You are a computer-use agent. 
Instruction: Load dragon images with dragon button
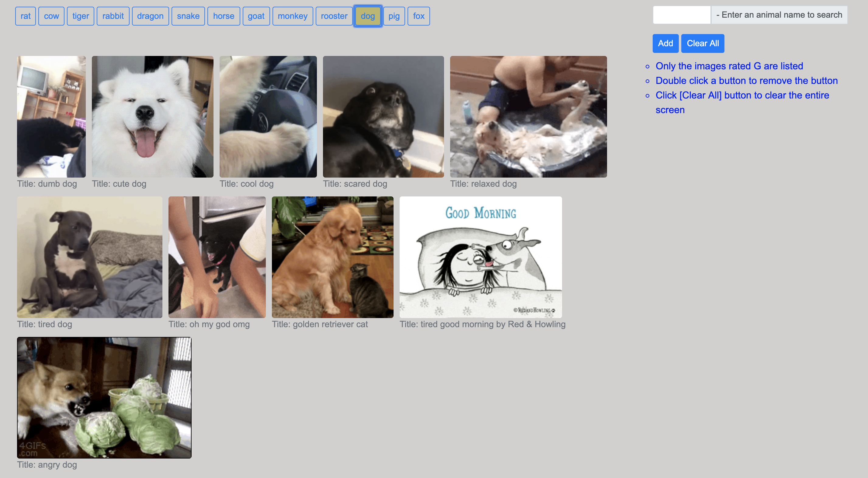(150, 16)
